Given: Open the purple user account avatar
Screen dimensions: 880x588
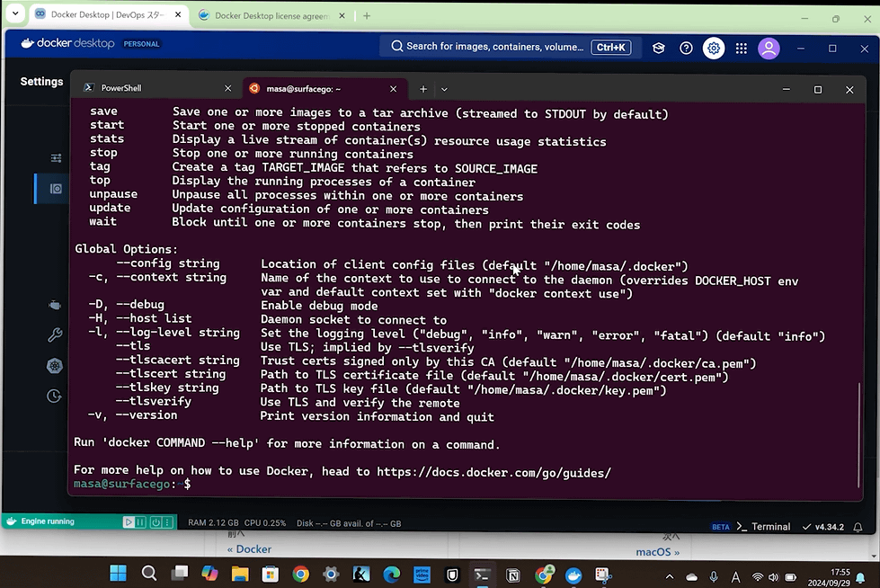Looking at the screenshot, I should click(769, 49).
